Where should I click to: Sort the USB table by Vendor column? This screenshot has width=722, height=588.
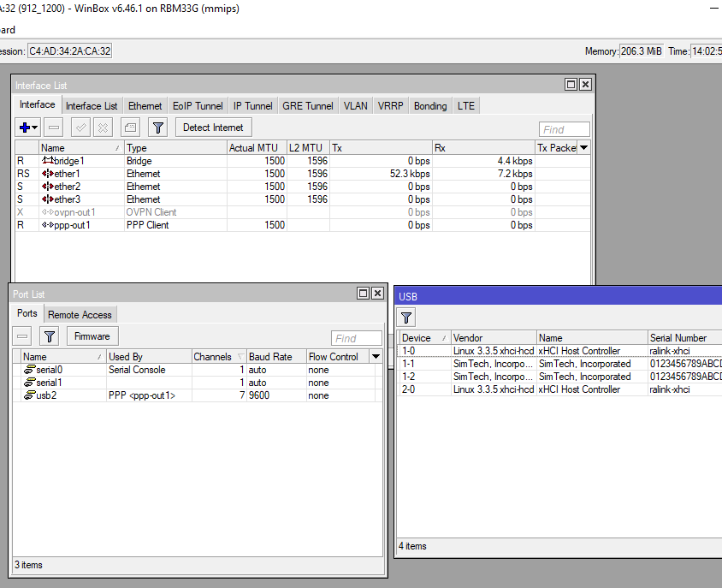493,338
